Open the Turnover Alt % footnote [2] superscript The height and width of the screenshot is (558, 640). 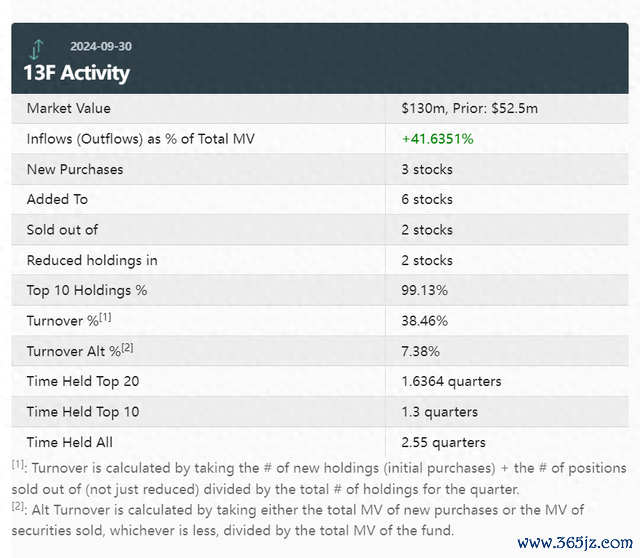click(127, 348)
